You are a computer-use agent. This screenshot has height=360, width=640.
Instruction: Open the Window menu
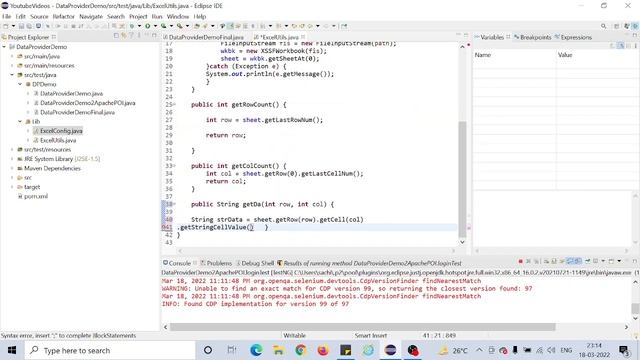tap(178, 16)
